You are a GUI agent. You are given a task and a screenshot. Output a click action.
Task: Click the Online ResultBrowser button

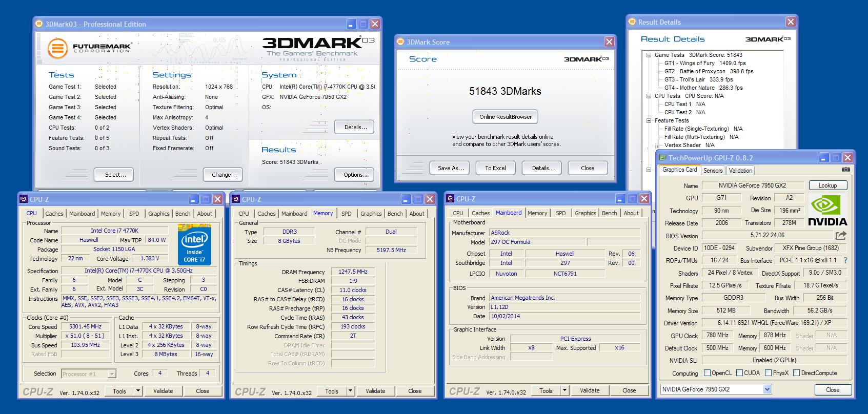[506, 117]
